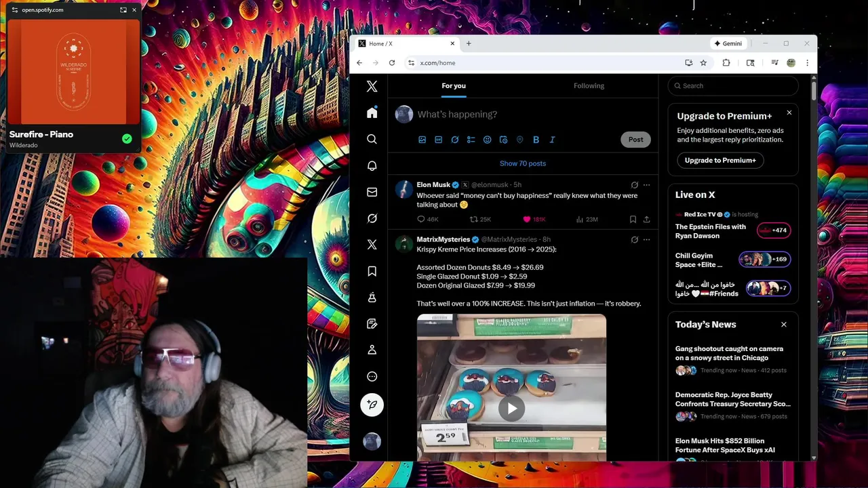Apply bold formatting in composer
The height and width of the screenshot is (488, 868).
pyautogui.click(x=536, y=140)
